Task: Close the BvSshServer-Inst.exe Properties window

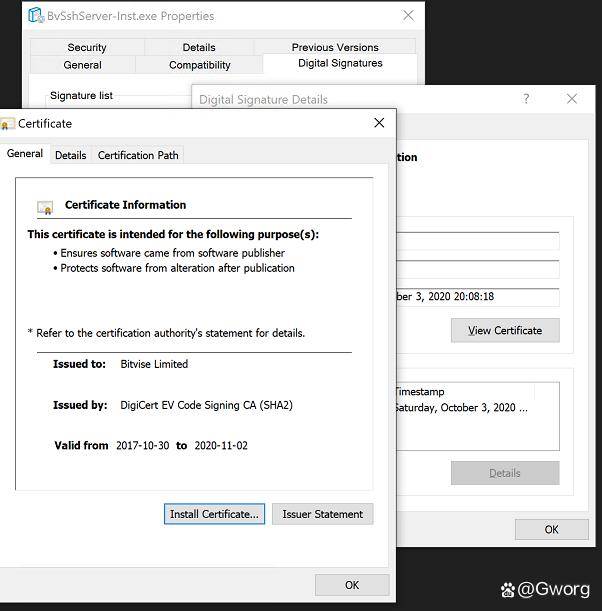Action: [x=408, y=16]
